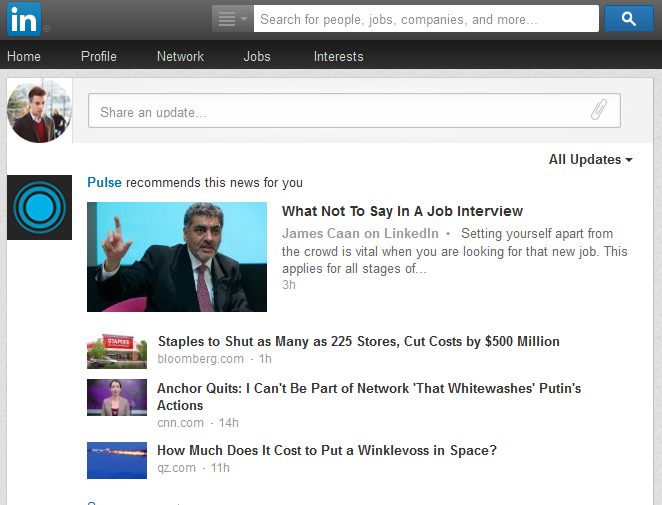Image resolution: width=662 pixels, height=505 pixels.
Task: Click the Share an update field
Action: [354, 111]
